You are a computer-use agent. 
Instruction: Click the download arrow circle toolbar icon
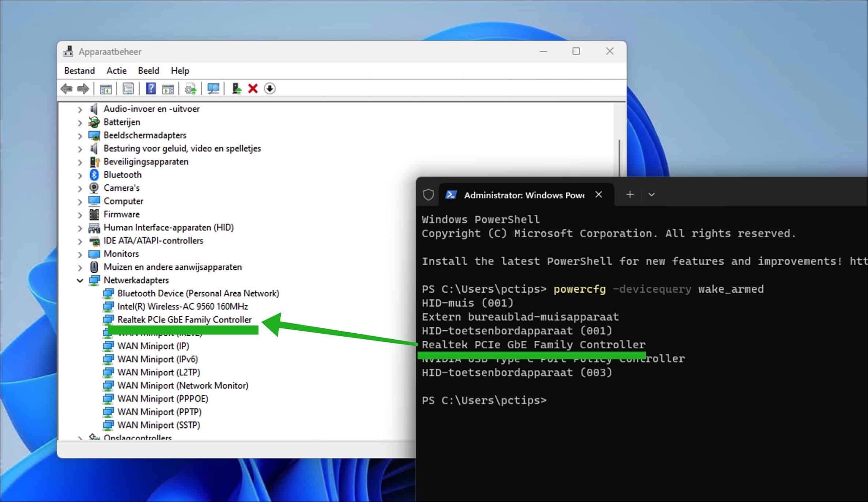[x=270, y=89]
